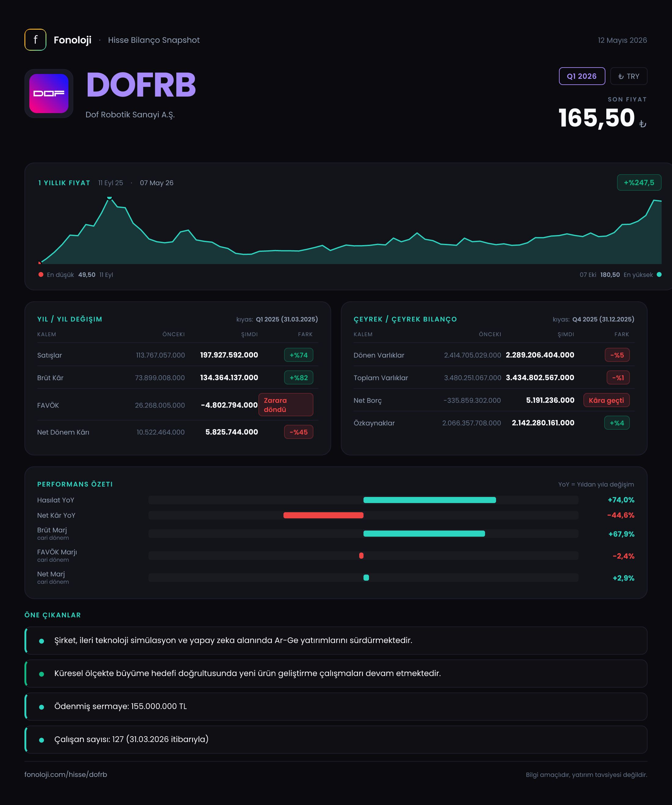Click the Zarara döndü FAVÖK badge
The image size is (672, 805).
(286, 405)
